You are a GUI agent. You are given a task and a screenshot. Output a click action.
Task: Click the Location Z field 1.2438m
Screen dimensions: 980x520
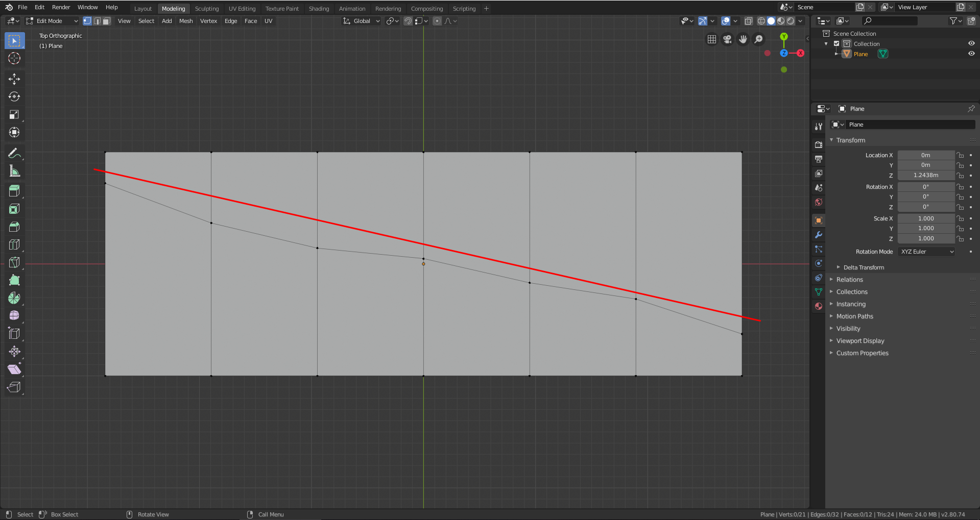pos(926,175)
